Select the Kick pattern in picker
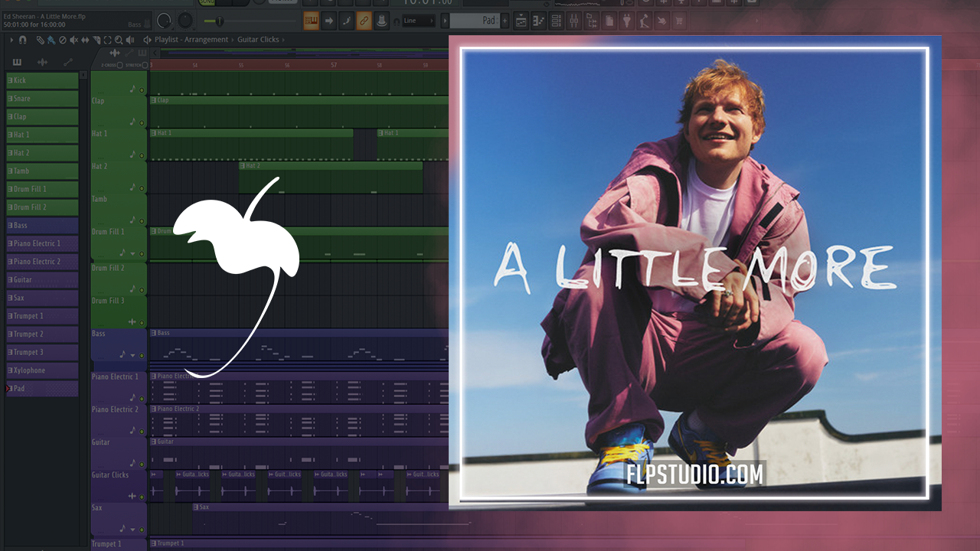This screenshot has height=551, width=980. (42, 80)
